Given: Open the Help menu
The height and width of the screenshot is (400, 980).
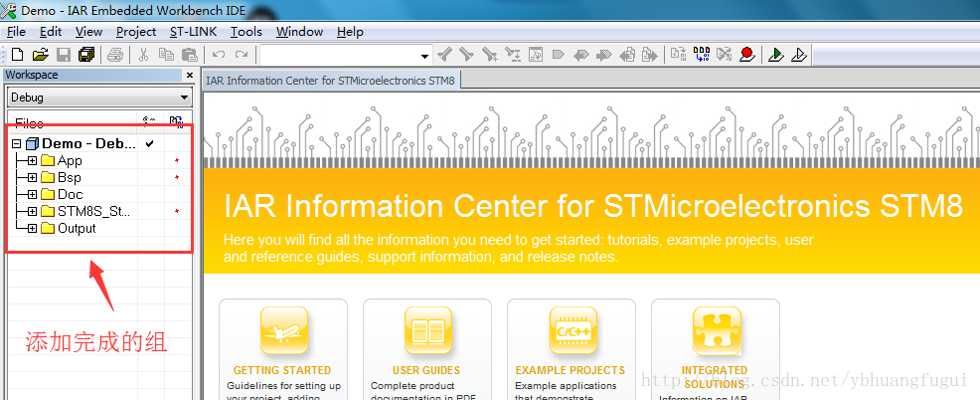Looking at the screenshot, I should (350, 31).
